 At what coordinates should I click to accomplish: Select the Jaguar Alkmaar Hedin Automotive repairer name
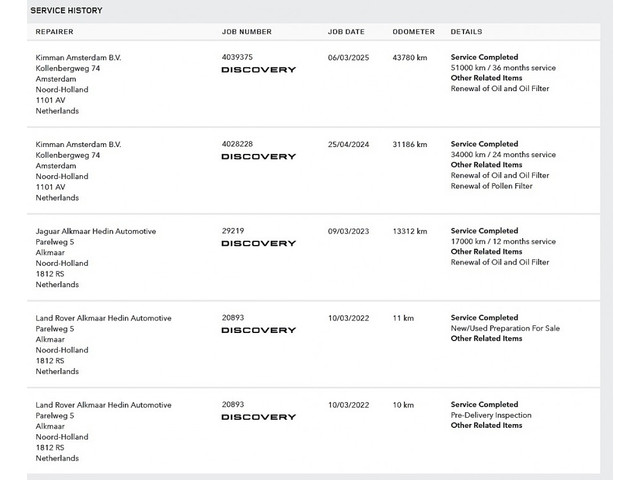(x=96, y=231)
